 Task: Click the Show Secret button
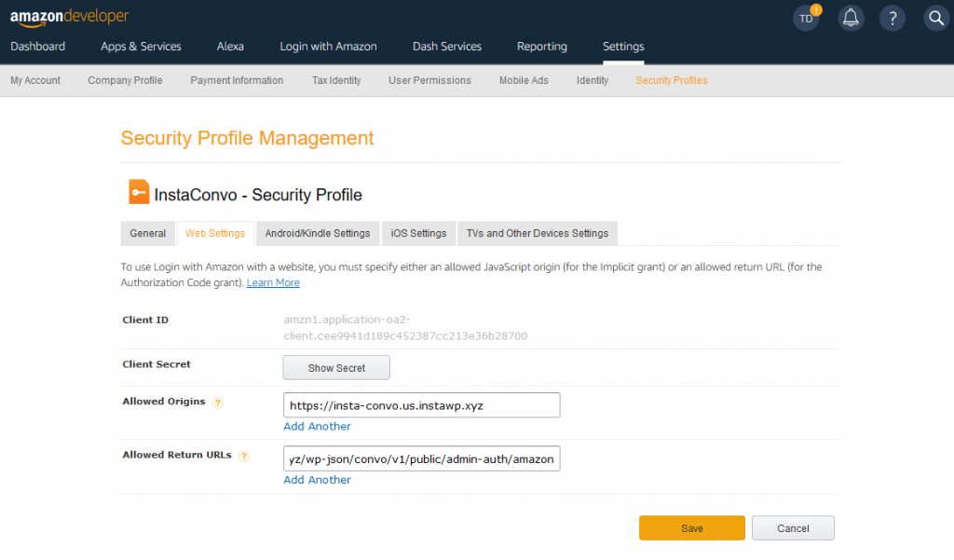[336, 368]
